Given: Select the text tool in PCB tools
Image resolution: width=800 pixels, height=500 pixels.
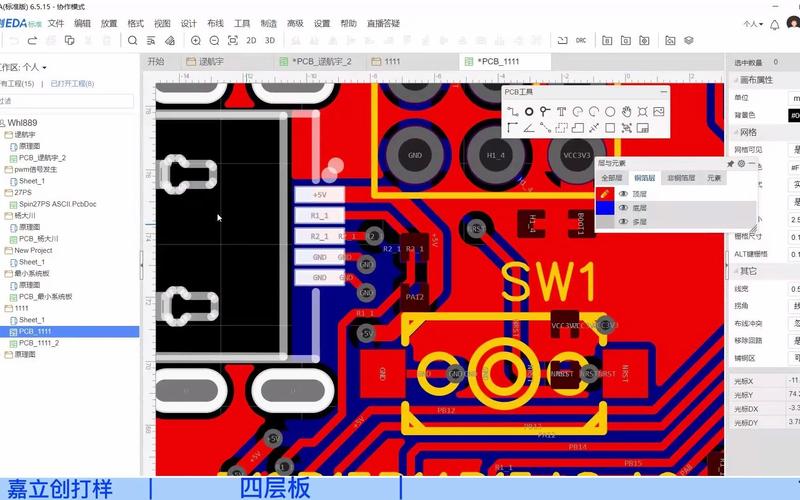Looking at the screenshot, I should (561, 111).
